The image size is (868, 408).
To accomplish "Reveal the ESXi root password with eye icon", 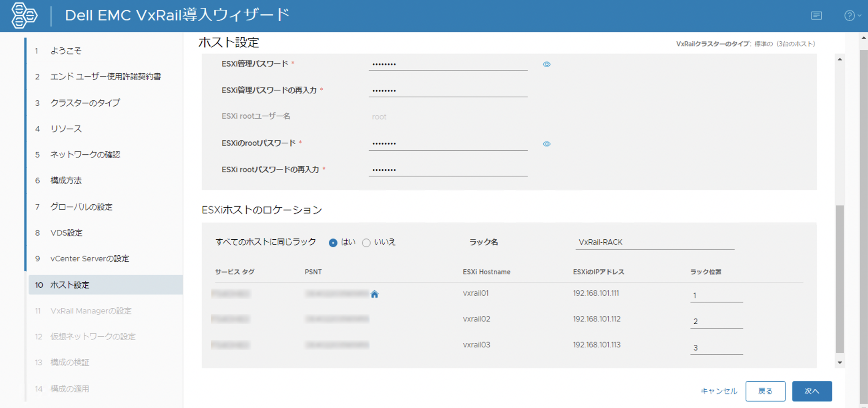I will click(547, 144).
